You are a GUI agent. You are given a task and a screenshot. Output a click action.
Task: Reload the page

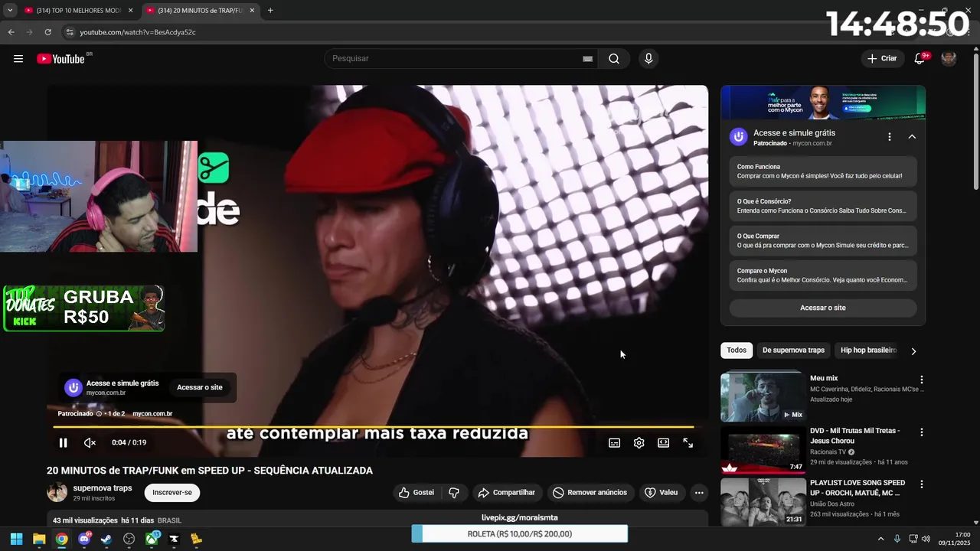47,32
